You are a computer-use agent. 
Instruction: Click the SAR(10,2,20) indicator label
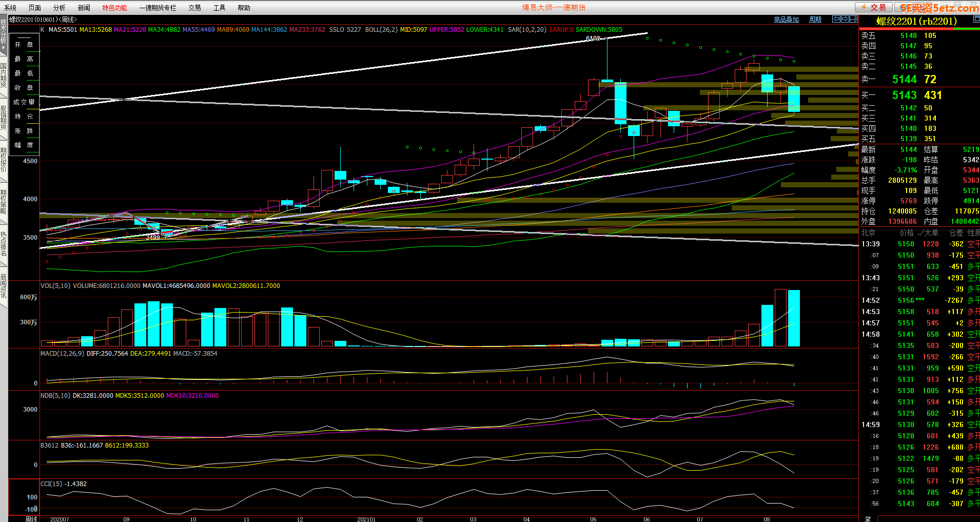527,30
